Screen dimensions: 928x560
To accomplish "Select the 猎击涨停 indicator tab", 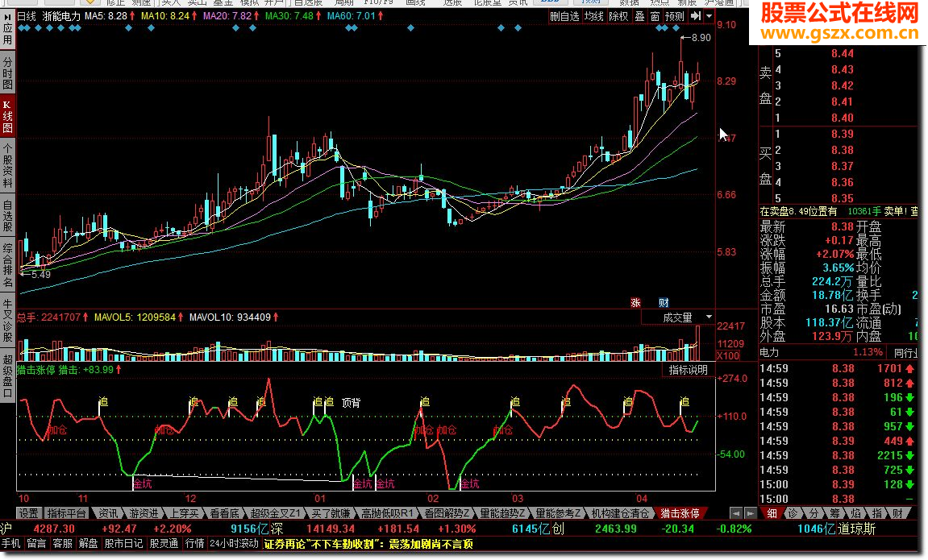I will click(680, 513).
